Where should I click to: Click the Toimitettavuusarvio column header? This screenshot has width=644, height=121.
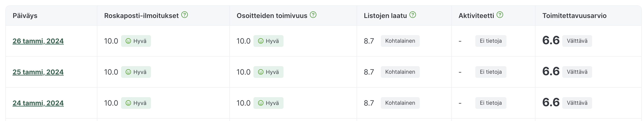tap(574, 16)
